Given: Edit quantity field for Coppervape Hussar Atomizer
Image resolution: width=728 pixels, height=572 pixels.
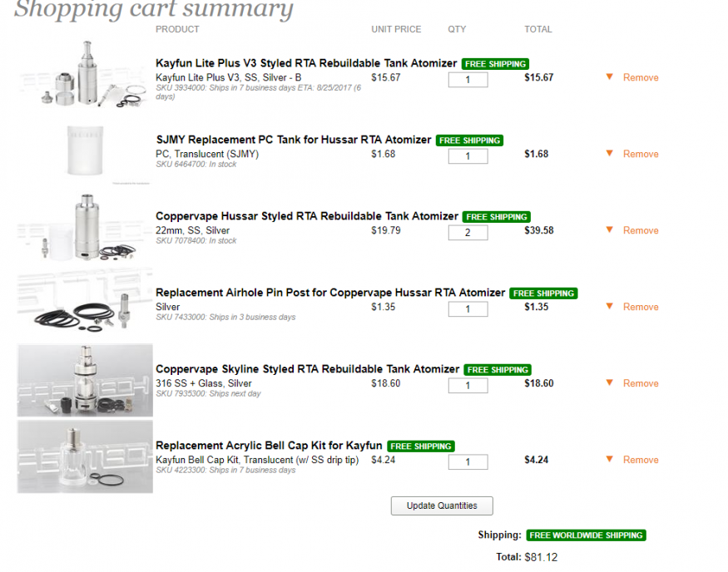Looking at the screenshot, I should [468, 233].
